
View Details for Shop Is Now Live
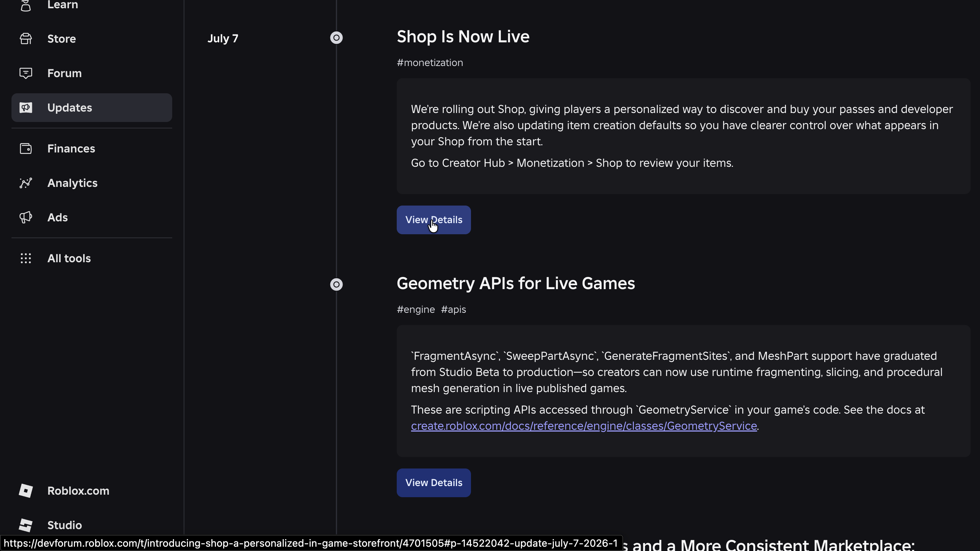[x=434, y=220]
